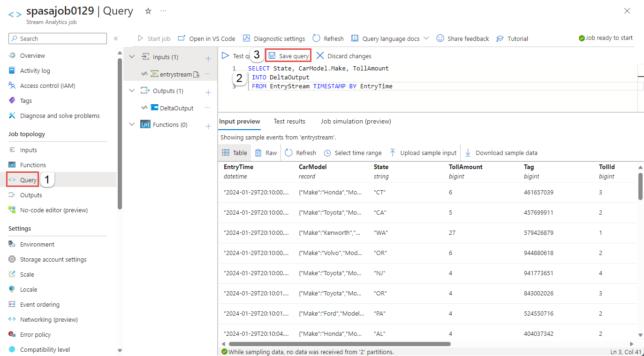This screenshot has height=356, width=644.
Task: Open Diagnostic settings from the toolbar
Action: tap(274, 38)
